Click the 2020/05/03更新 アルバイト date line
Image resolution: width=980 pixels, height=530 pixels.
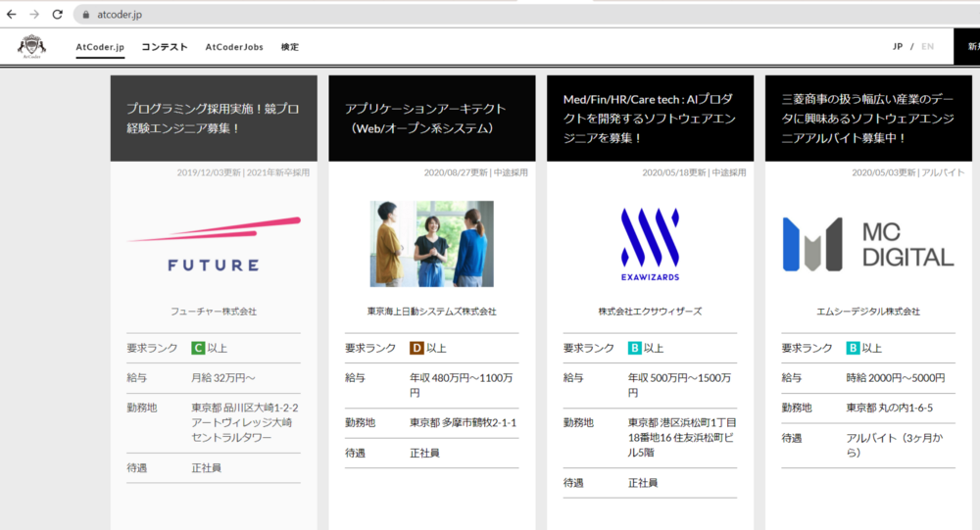click(908, 172)
